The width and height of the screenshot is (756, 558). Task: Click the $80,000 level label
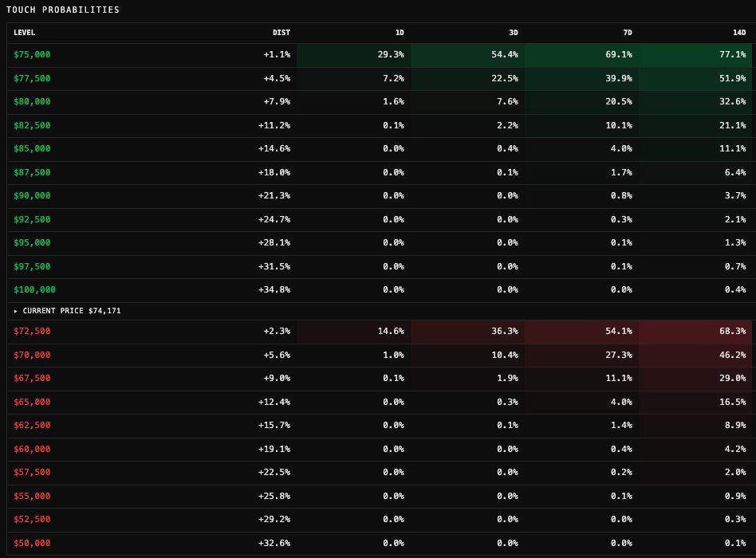pyautogui.click(x=32, y=102)
